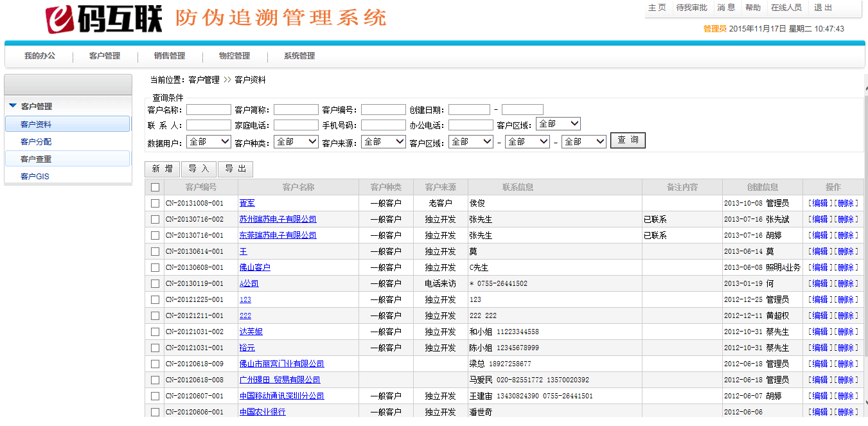The width and height of the screenshot is (868, 426).
Task: Open the 客户来源 dropdown
Action: point(384,141)
